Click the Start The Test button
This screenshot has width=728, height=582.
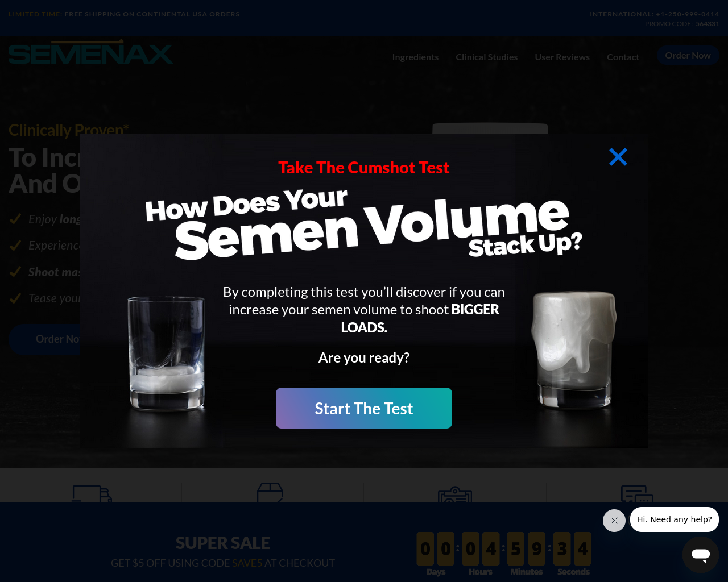pos(364,408)
